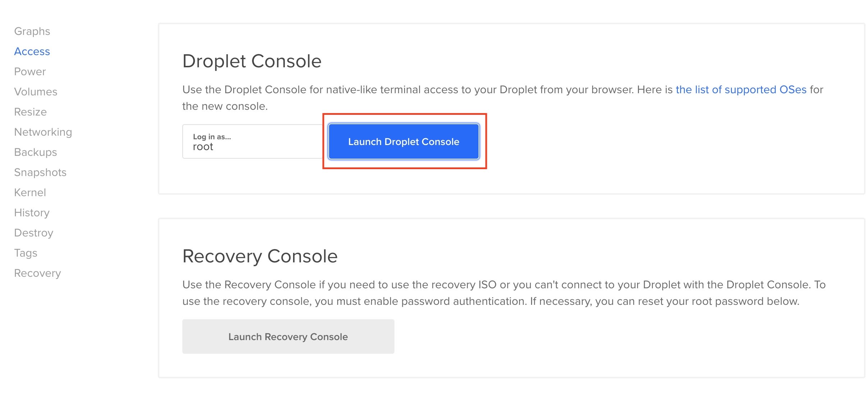Click the History sidebar link
This screenshot has height=393, width=868.
point(32,212)
